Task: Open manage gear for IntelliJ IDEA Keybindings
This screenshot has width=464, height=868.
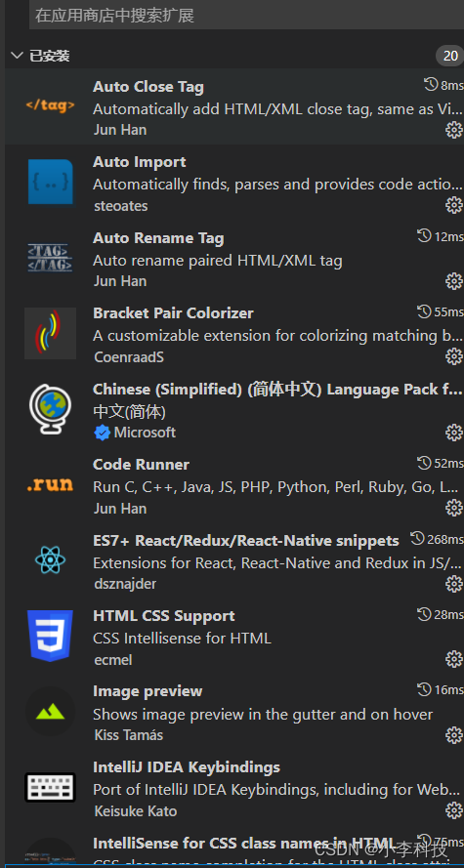Action: pos(454,811)
